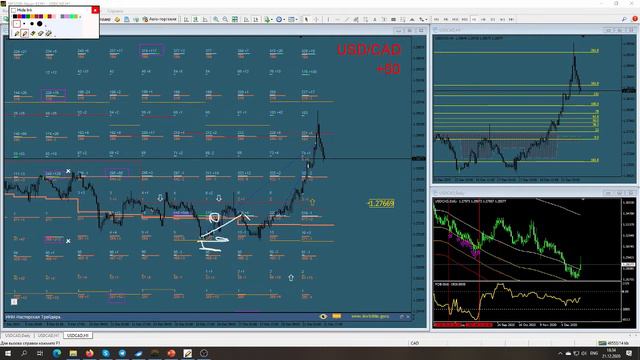The width and height of the screenshot is (640, 360).
Task: Open Telegram from taskbar
Action: [x=122, y=353]
